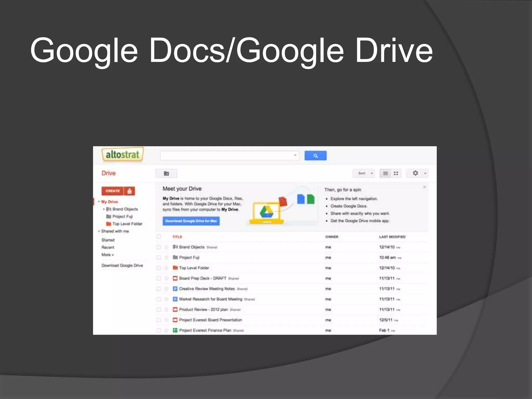Viewport: 532px width, 399px height.
Task: Star Board Prep Deck - DRAFT
Action: pos(167,278)
